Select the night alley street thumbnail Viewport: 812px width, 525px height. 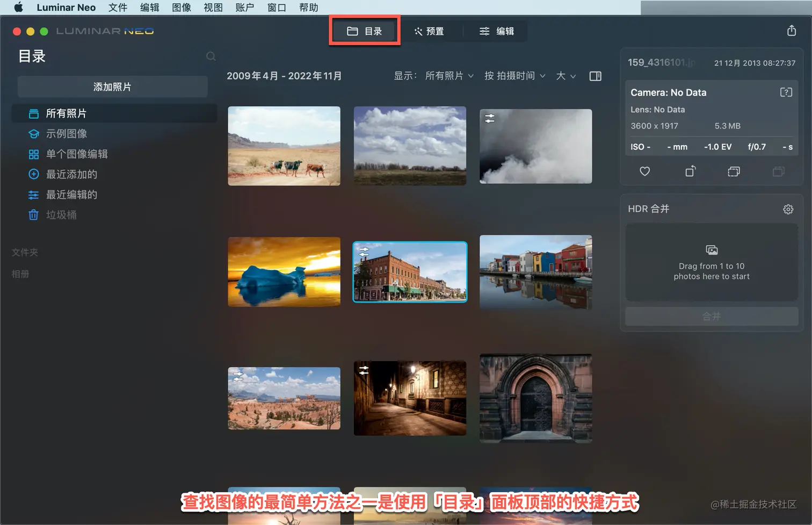[410, 398]
